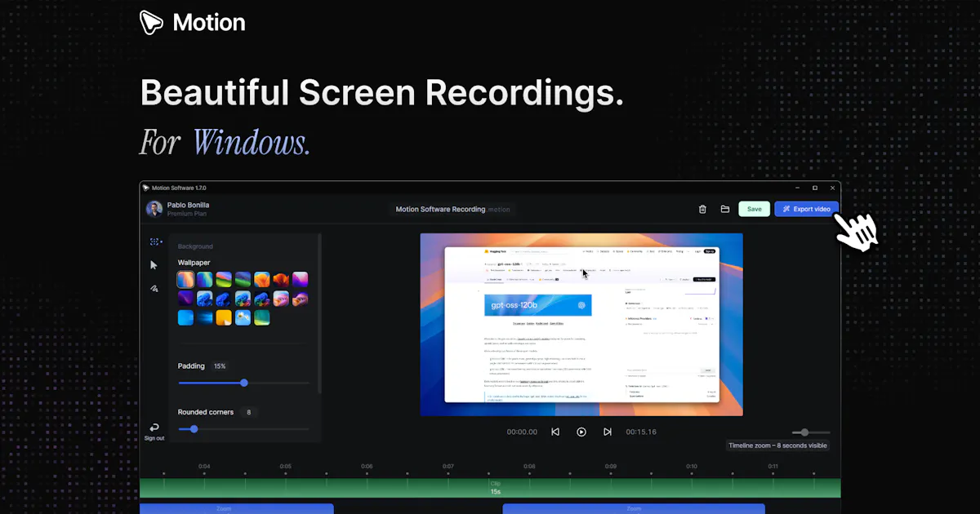The image size is (980, 514).
Task: Select the left blue Zoom segment on timeline
Action: tap(237, 508)
